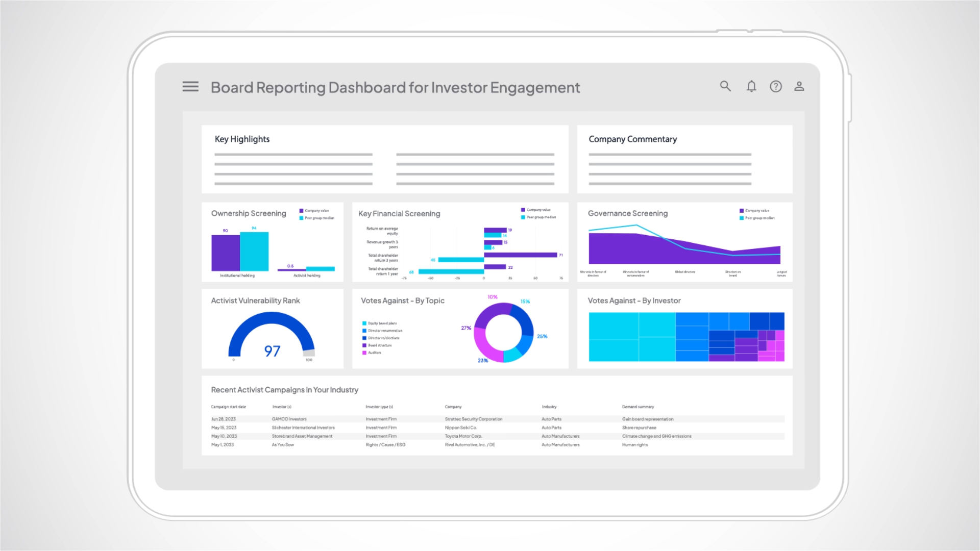Open the user profile icon
The width and height of the screenshot is (980, 551).
coord(799,86)
